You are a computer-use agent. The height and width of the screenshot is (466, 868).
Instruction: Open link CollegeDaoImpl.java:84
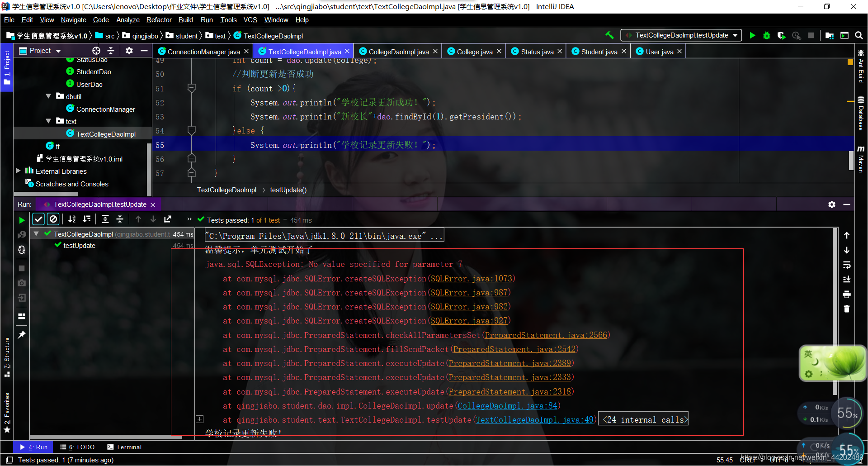[x=507, y=406]
